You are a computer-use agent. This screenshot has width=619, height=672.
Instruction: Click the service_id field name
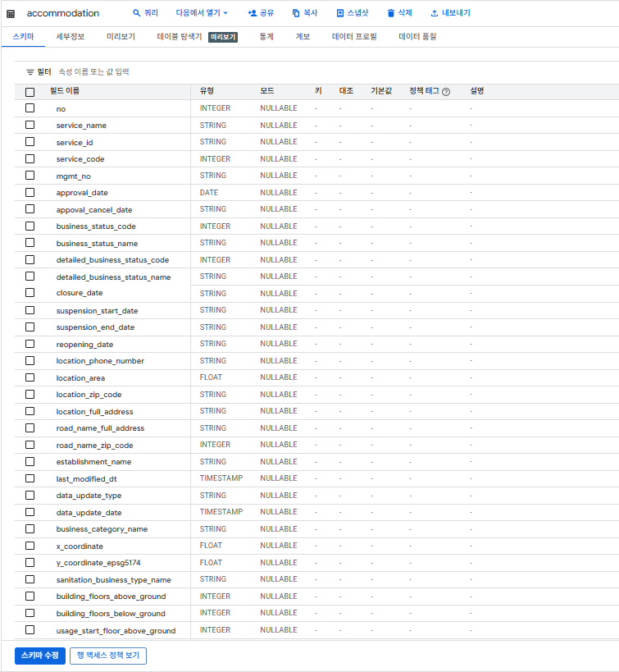75,142
